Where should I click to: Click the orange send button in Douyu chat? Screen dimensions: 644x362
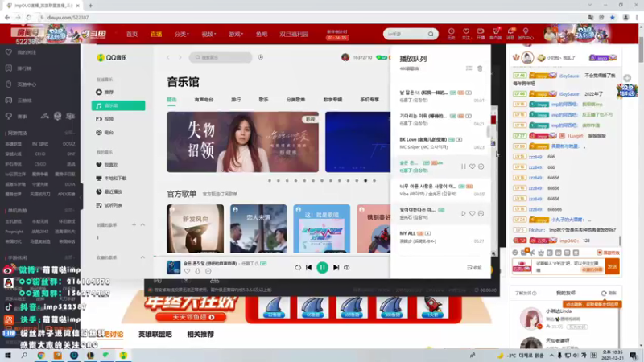pos(612,267)
